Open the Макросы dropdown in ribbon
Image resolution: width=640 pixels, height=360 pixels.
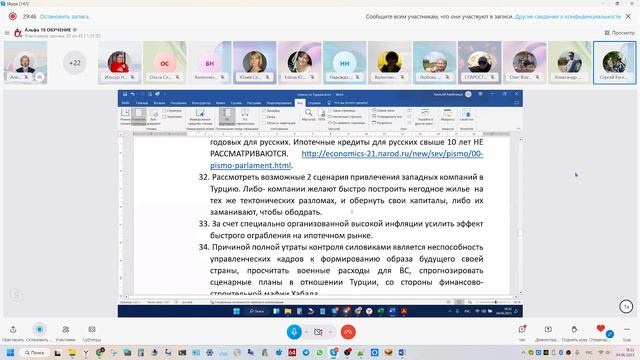(x=447, y=116)
